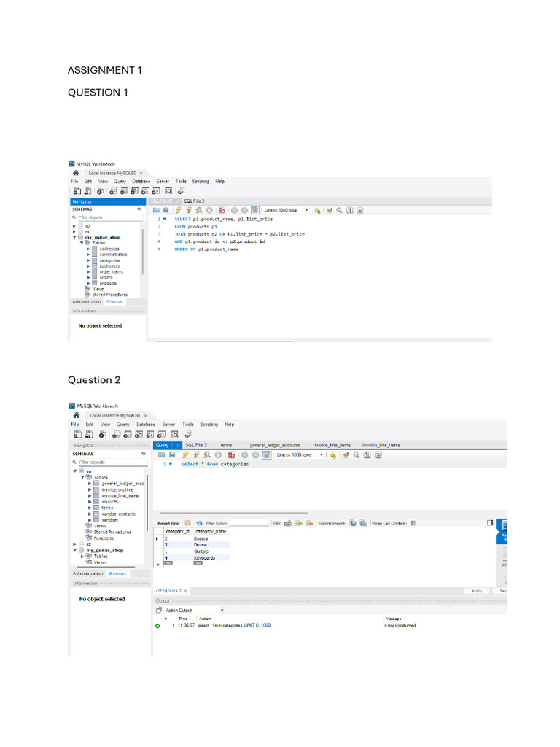Click save script icon in lower editor toolbar
Image resolution: width=560 pixels, height=747 pixels.
pos(172,455)
